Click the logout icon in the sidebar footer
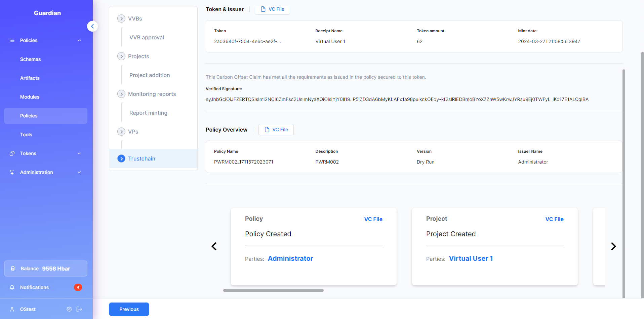Viewport: 644px width, 319px height. point(79,309)
